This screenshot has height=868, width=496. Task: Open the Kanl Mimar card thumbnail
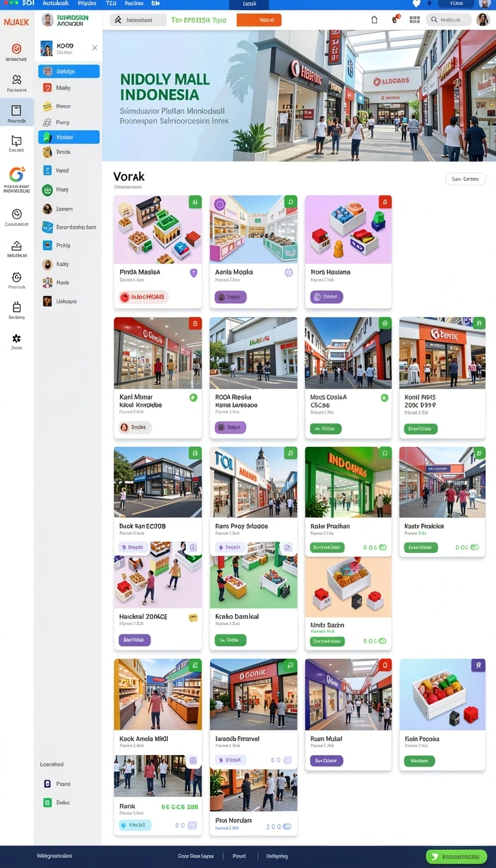coord(158,353)
